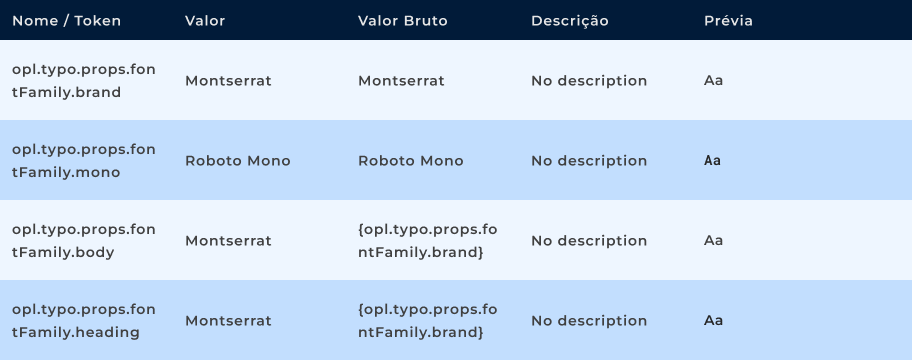The height and width of the screenshot is (360, 912).
Task: Click Montserrat value in brand row
Action: [x=228, y=81]
